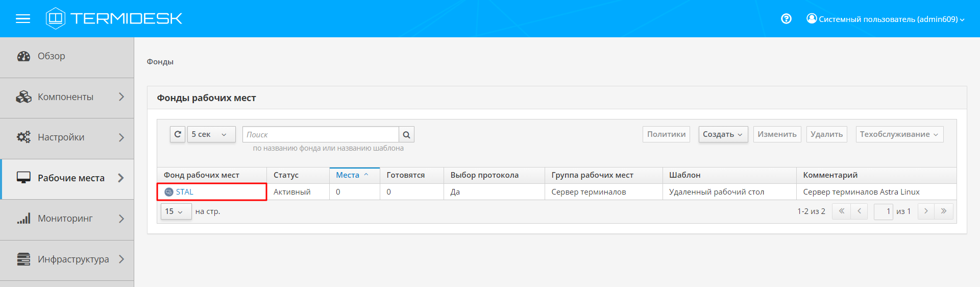
Task: Click the Поиск search input field
Action: tap(321, 134)
